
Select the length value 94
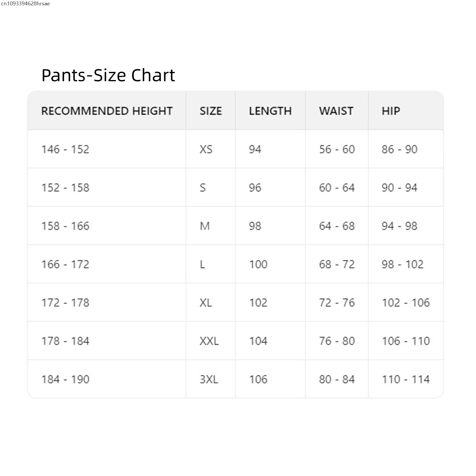255,149
